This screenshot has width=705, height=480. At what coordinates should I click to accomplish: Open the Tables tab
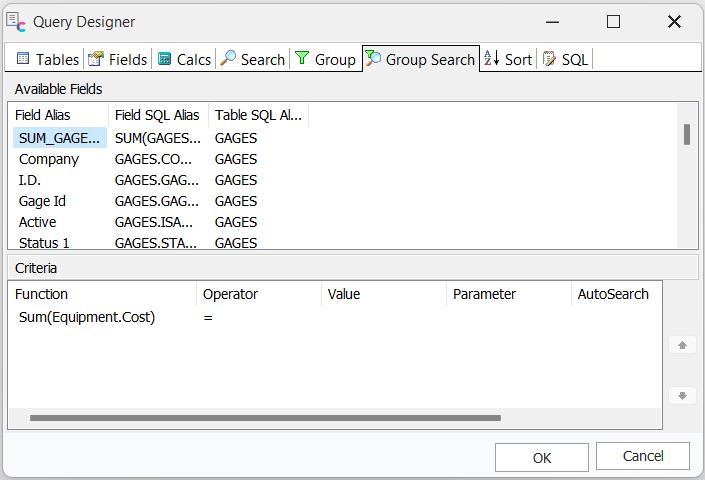(47, 59)
